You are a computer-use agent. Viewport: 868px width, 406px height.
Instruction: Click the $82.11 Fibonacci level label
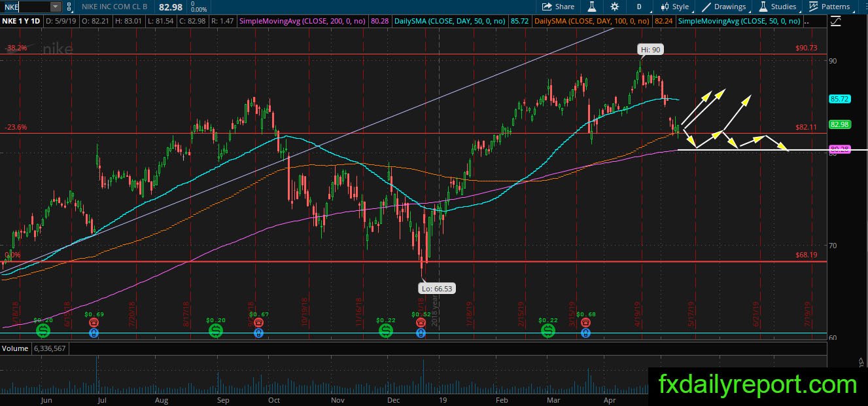807,127
